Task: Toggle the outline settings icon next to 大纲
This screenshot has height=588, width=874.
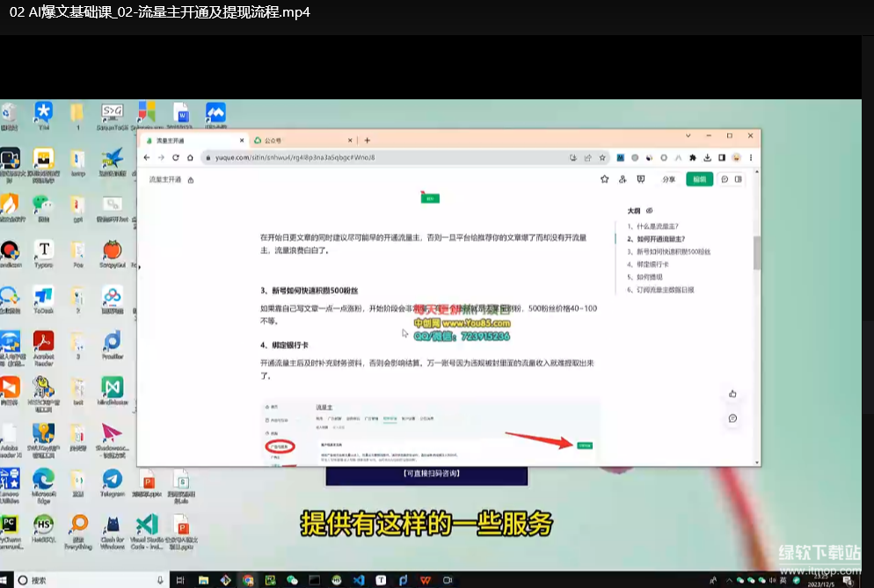Action: 650,211
